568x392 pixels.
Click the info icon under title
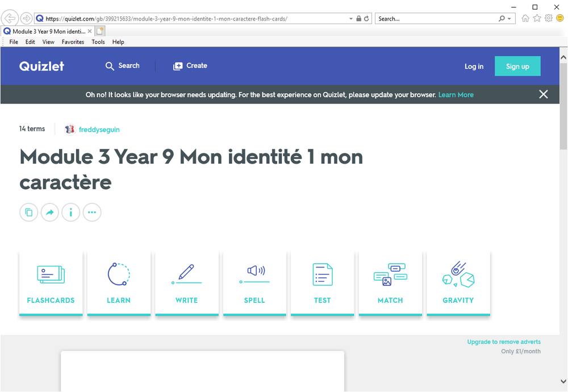[70, 212]
